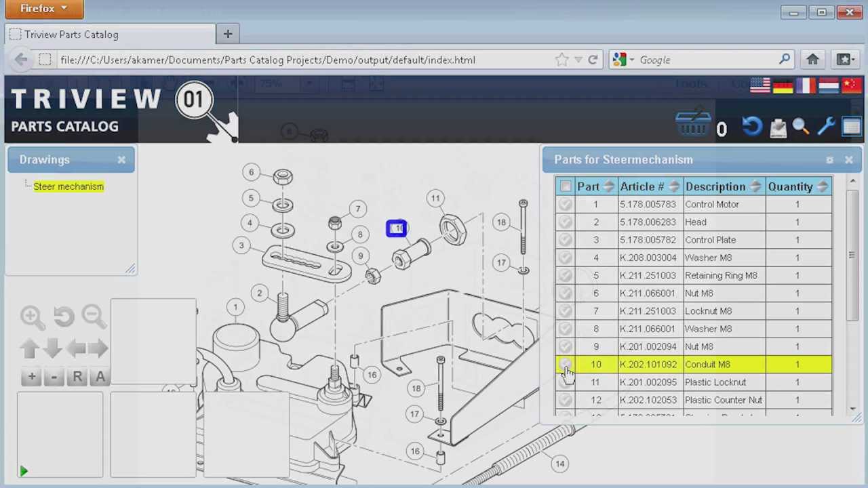Image resolution: width=868 pixels, height=488 pixels.
Task: Tick the checkbox for part 9 Nut M8
Action: coord(566,346)
